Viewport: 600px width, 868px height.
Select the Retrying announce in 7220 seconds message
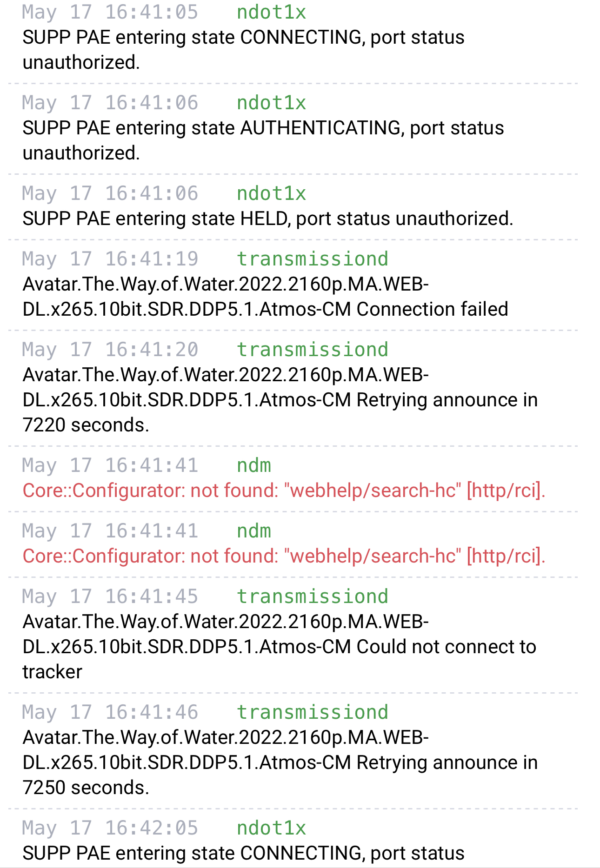[280, 400]
